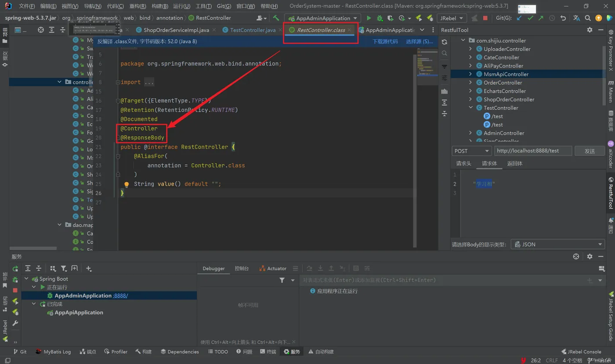Click filter icon in Services toolbar

64,268
